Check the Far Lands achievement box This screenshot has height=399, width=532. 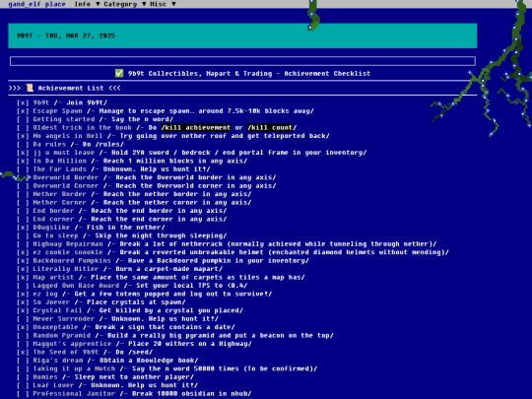(23, 169)
